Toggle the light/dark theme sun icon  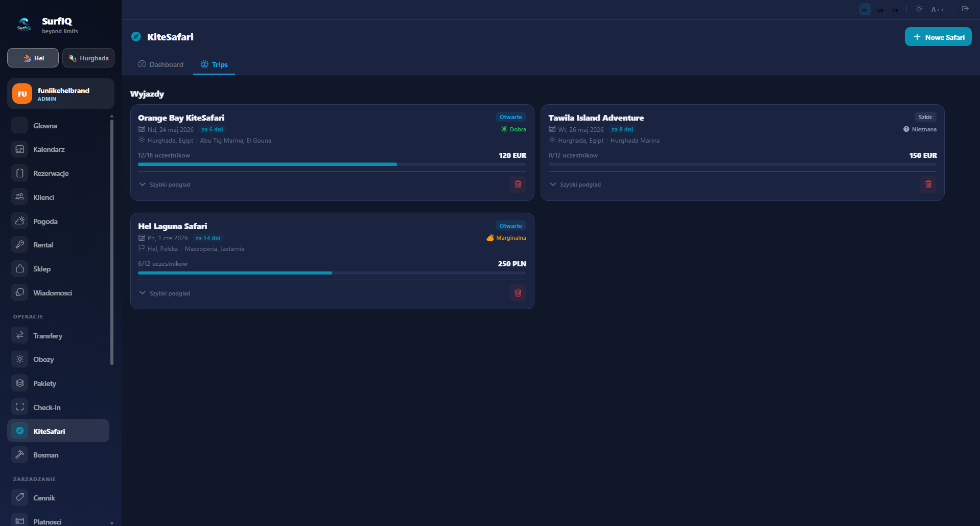pos(919,9)
